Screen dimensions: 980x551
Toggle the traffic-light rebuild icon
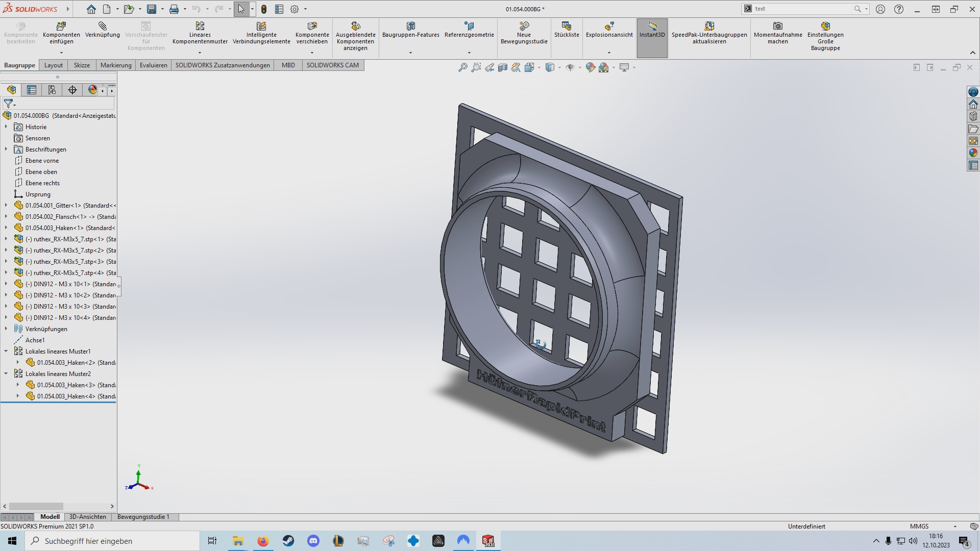(x=264, y=9)
